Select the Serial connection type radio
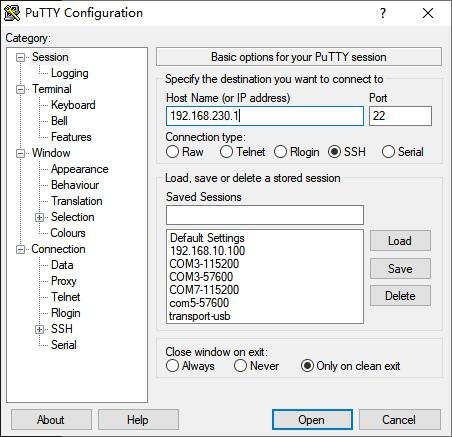Viewport: 452px width, 437px height. [x=388, y=152]
